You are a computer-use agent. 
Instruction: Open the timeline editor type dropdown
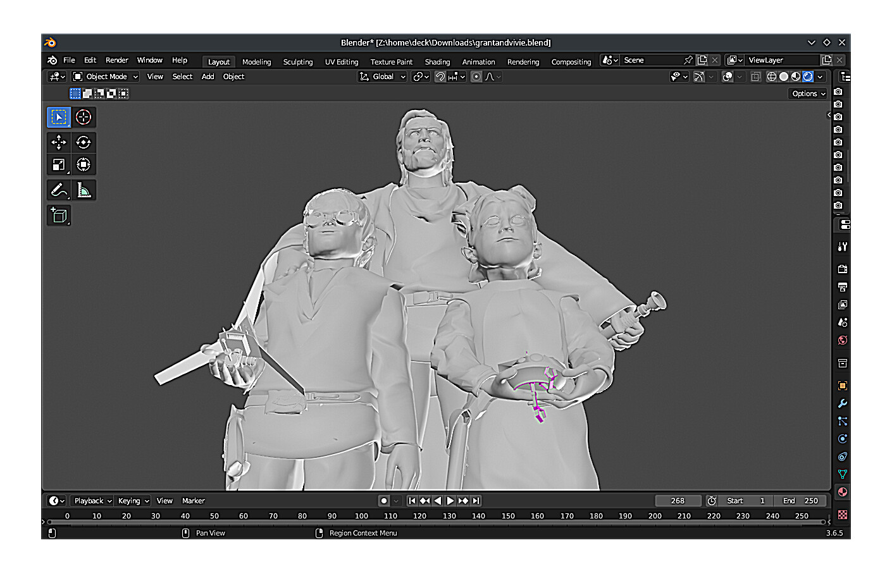click(x=57, y=501)
